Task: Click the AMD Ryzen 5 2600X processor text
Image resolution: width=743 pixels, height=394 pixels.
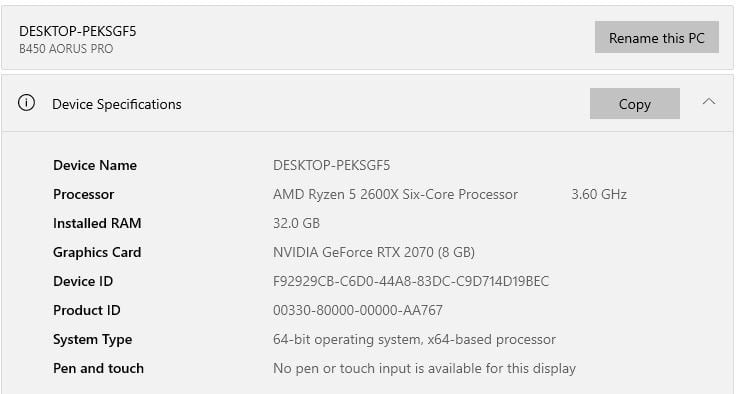Action: click(x=395, y=194)
